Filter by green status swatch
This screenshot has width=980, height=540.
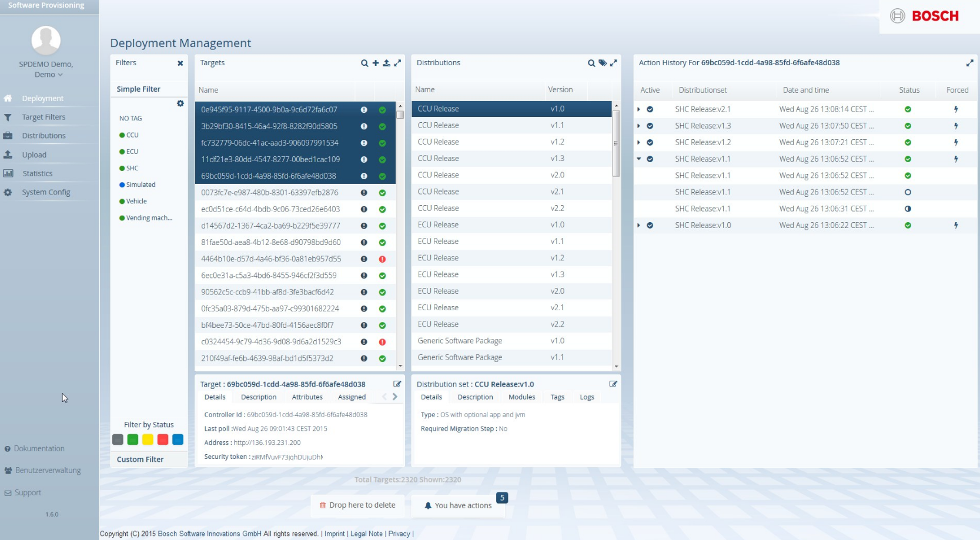(x=133, y=440)
